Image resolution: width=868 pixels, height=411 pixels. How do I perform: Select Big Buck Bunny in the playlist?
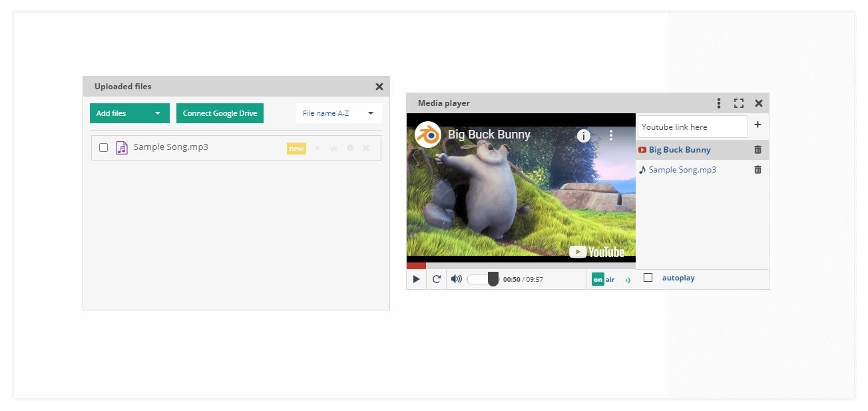[680, 150]
